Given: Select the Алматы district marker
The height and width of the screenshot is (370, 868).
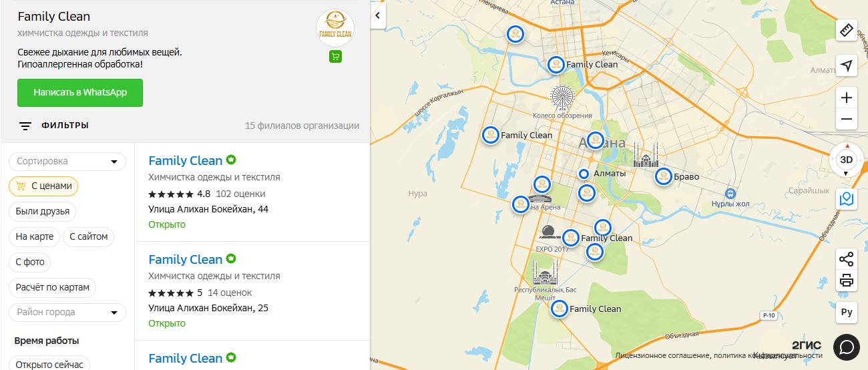Looking at the screenshot, I should tap(584, 174).
